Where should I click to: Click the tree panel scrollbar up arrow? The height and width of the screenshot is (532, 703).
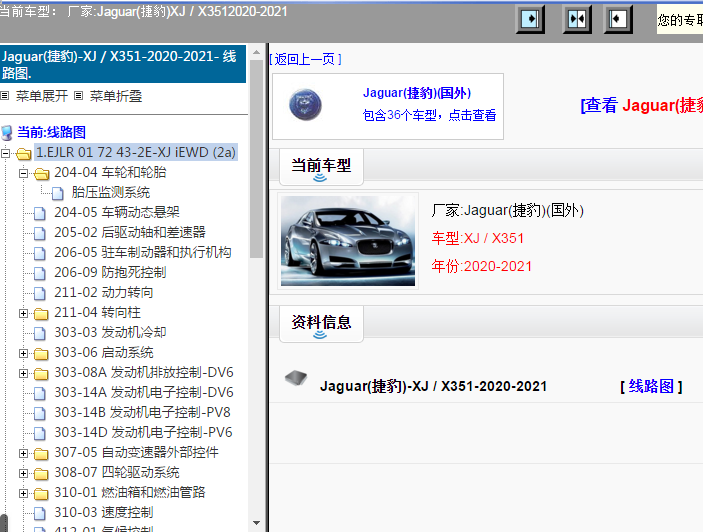256,52
